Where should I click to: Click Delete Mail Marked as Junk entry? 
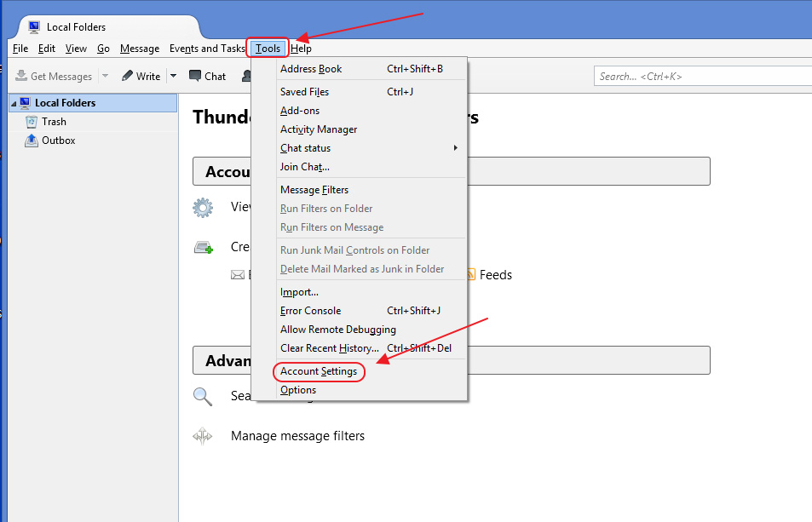[x=371, y=269]
